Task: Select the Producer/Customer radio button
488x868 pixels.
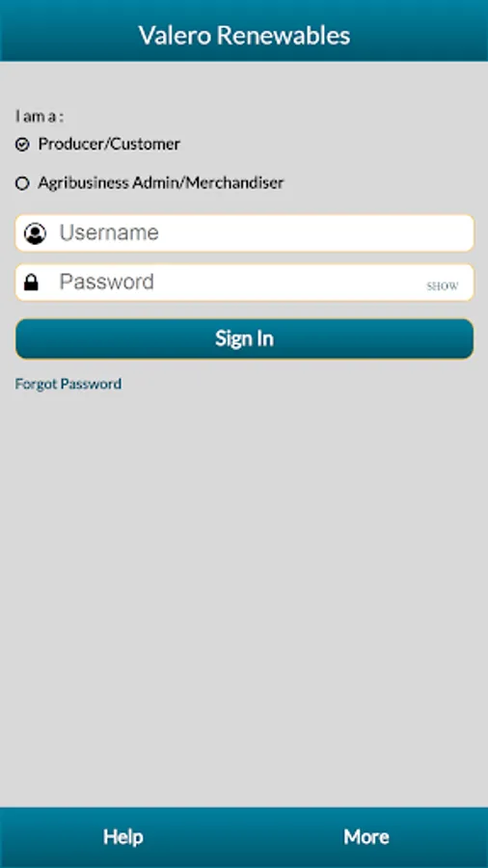Action: tap(22, 145)
